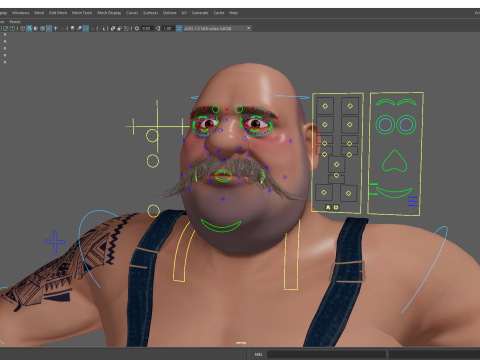This screenshot has width=480, height=360.
Task: Open the Windows menu
Action: [20, 13]
